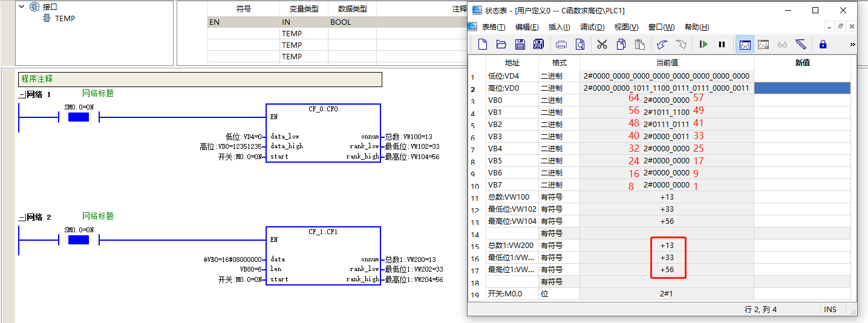Click the 程序注释 comment box

click(200, 79)
